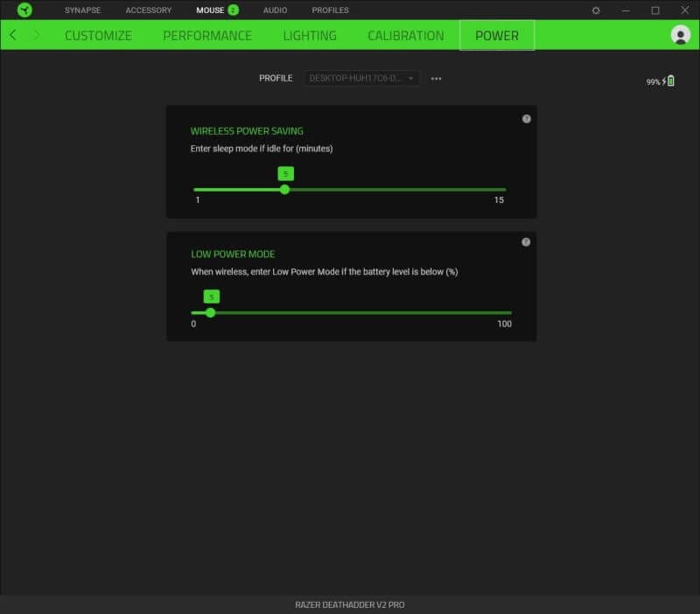Select the Audio menu item
This screenshot has height=614, width=700.
click(275, 10)
